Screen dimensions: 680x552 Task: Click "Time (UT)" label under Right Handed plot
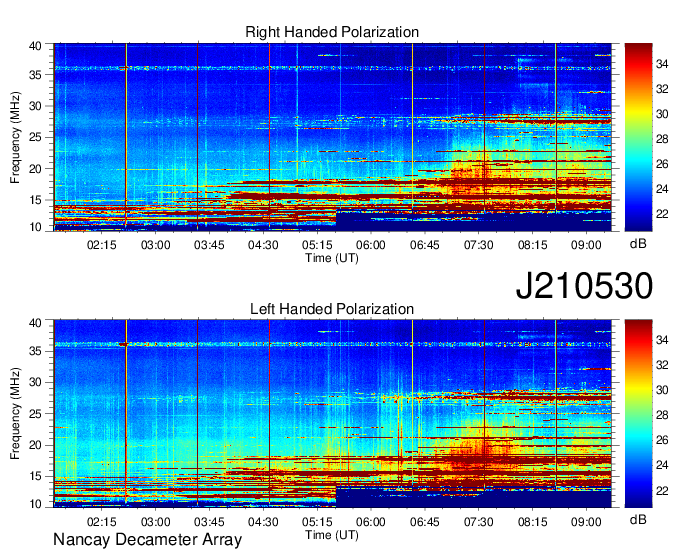[332, 258]
